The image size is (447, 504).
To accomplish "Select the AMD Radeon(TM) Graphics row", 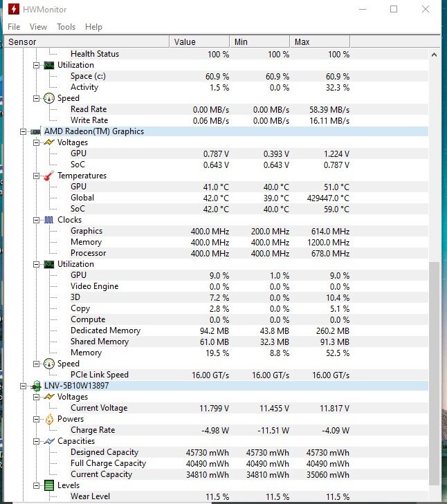I will point(236,131).
